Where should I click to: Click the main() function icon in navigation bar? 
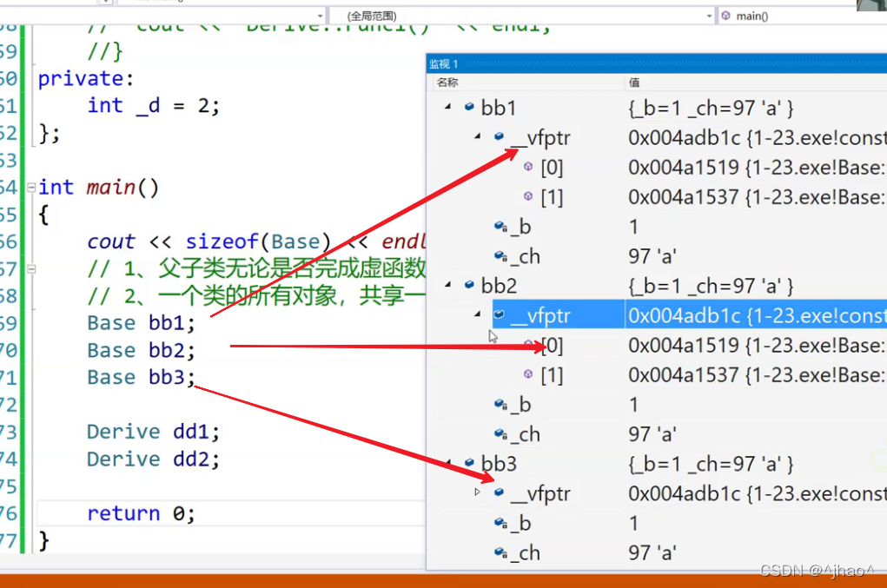click(726, 16)
